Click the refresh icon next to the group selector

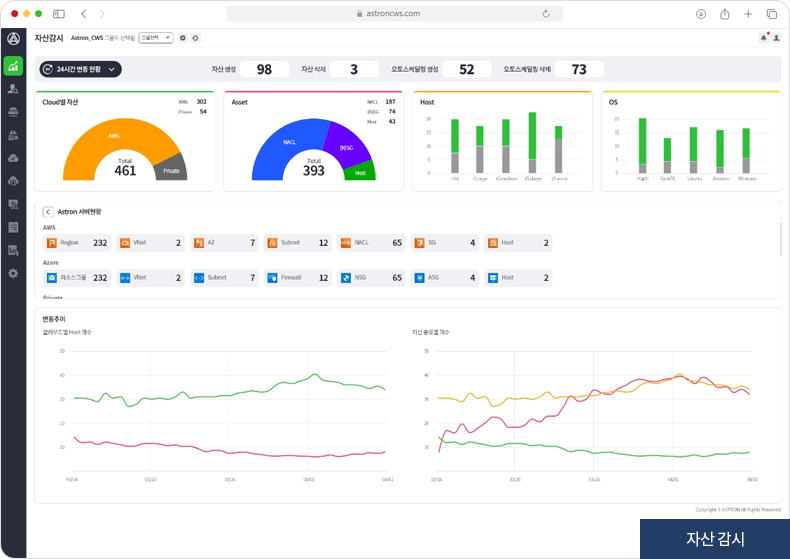pyautogui.click(x=195, y=38)
